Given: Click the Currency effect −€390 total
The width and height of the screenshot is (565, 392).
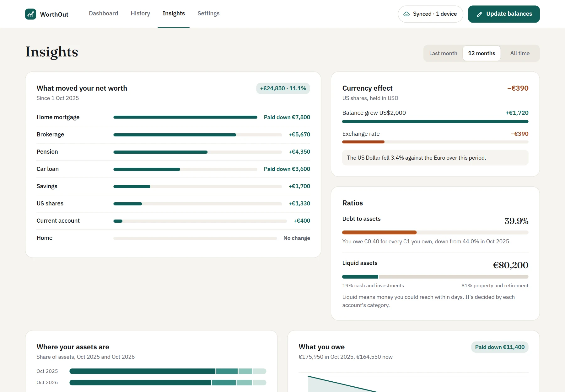Looking at the screenshot, I should pos(518,88).
